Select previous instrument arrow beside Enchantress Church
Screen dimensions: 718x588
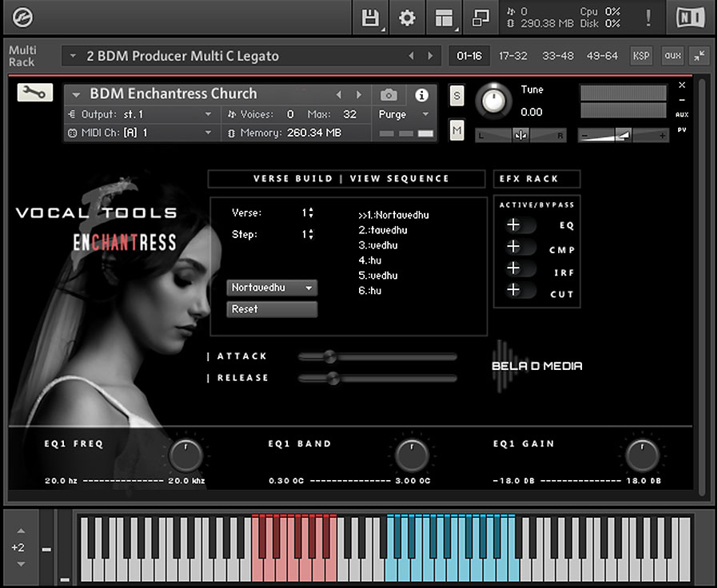339,95
